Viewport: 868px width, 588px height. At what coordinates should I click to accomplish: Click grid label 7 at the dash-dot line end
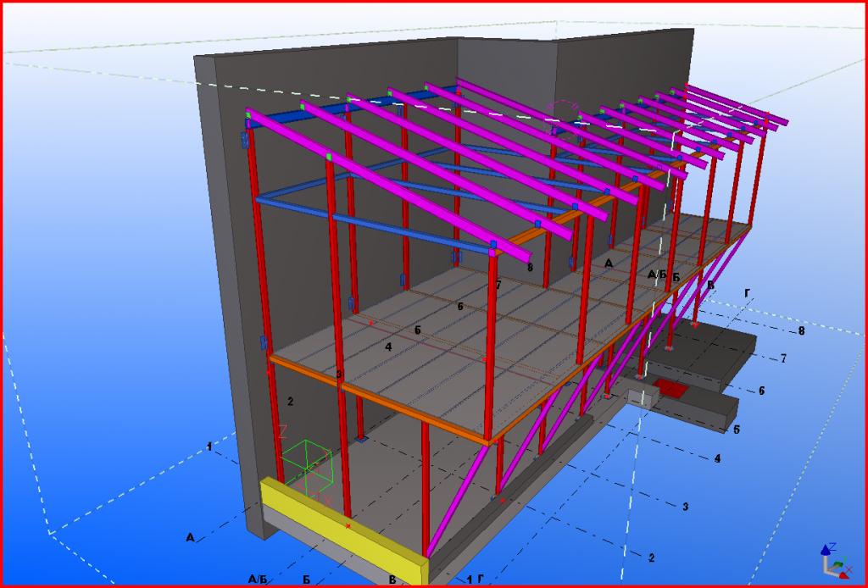(783, 358)
